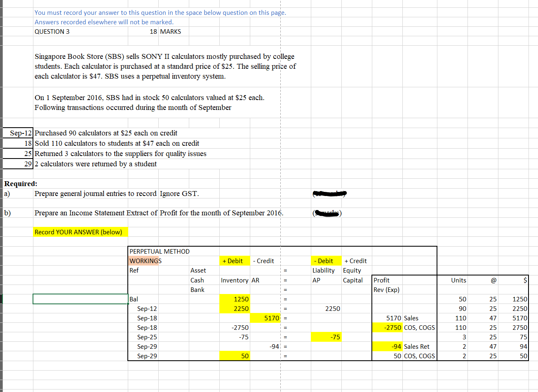Click the 'Required:' heading cell

21,184
